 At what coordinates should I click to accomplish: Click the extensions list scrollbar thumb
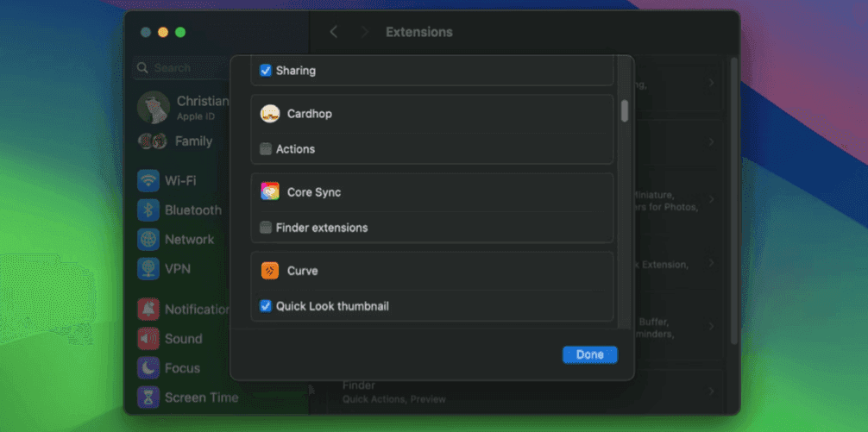pos(625,110)
